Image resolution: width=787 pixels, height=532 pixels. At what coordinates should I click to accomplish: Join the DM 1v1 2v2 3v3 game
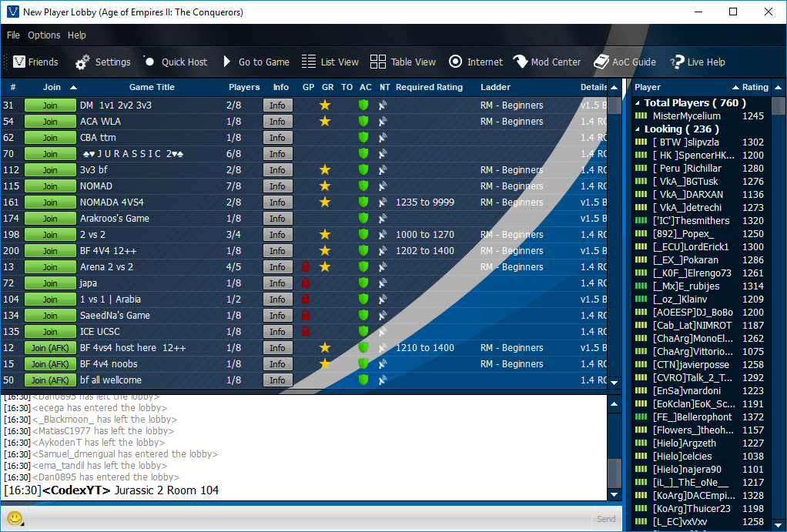tap(50, 105)
